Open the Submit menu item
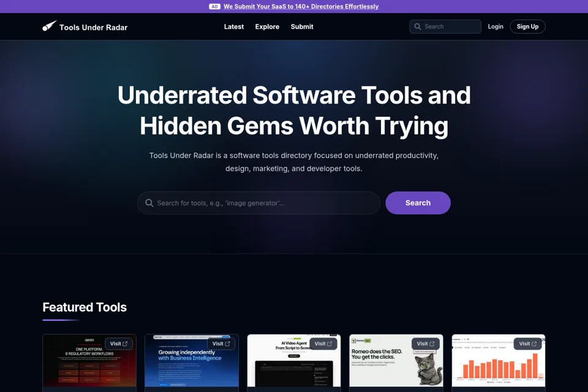The height and width of the screenshot is (392, 588). [302, 26]
